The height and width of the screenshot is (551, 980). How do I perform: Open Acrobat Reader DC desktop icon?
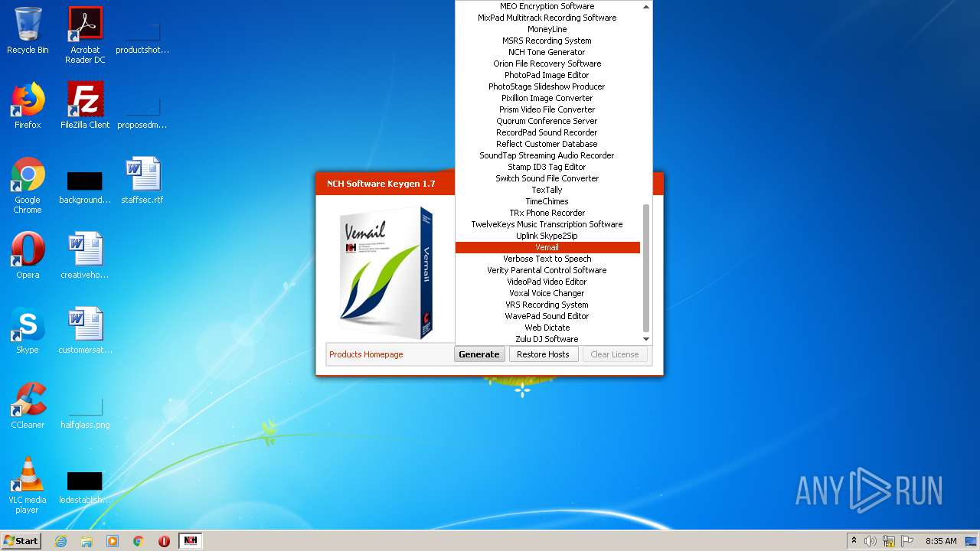(x=85, y=35)
